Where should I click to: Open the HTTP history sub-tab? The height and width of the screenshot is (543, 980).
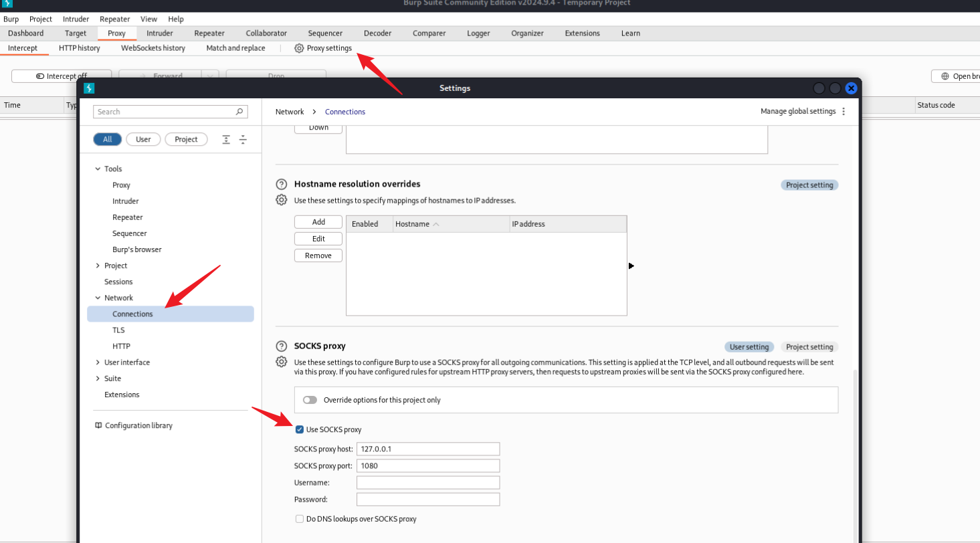(x=80, y=48)
